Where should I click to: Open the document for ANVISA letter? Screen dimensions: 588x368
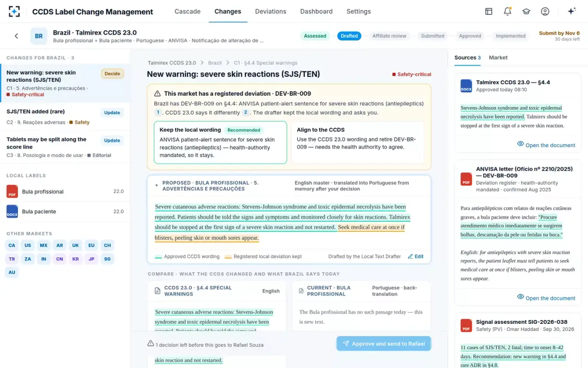click(546, 298)
